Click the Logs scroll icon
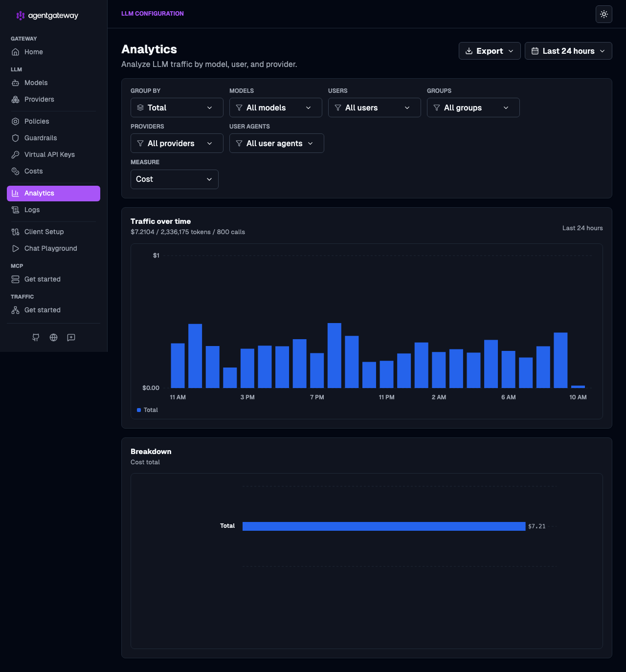This screenshot has height=672, width=626. pyautogui.click(x=16, y=210)
